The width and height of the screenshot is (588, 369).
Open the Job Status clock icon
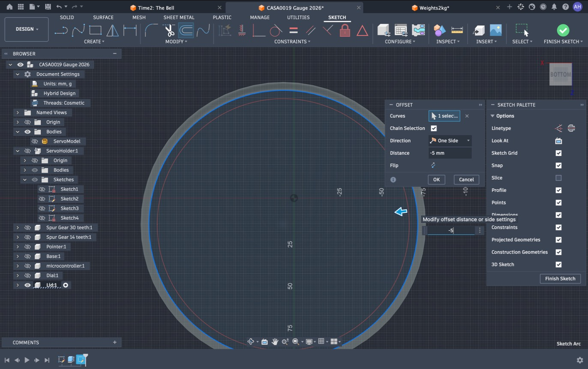pyautogui.click(x=543, y=7)
